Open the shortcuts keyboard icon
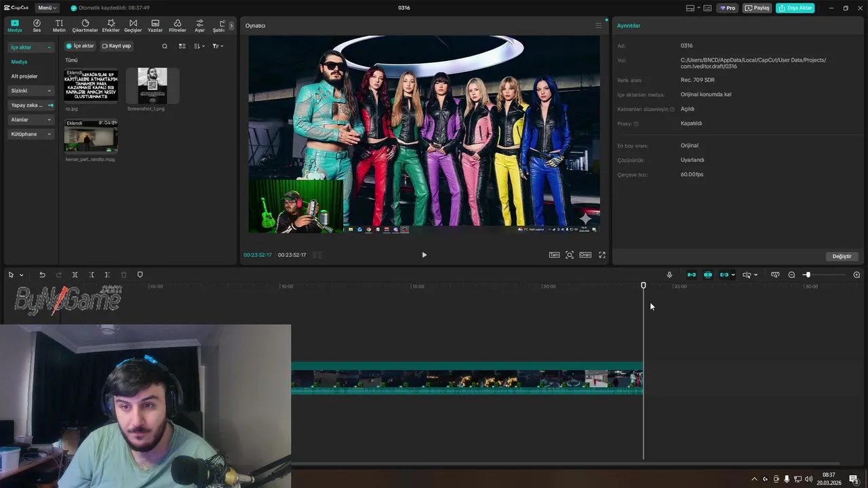 coord(707,8)
